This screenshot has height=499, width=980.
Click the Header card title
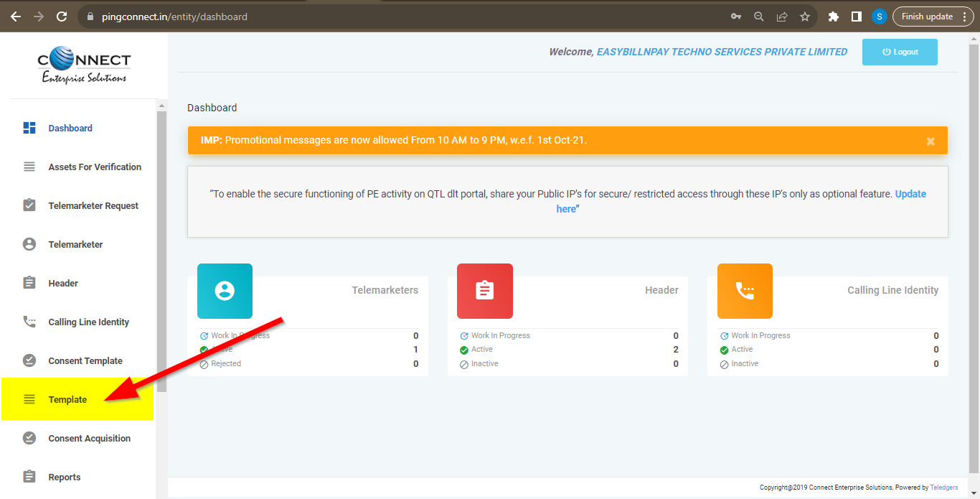(x=661, y=290)
